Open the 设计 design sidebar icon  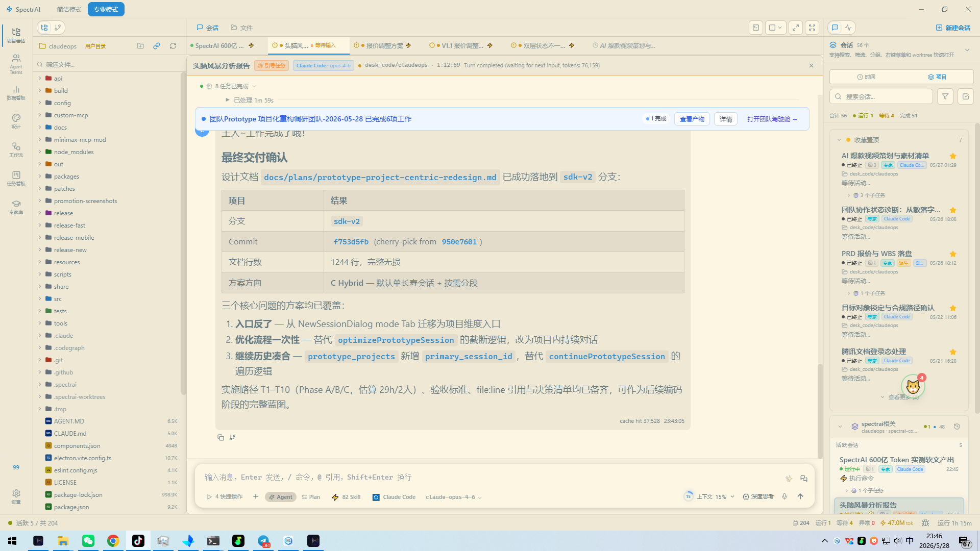tap(16, 121)
